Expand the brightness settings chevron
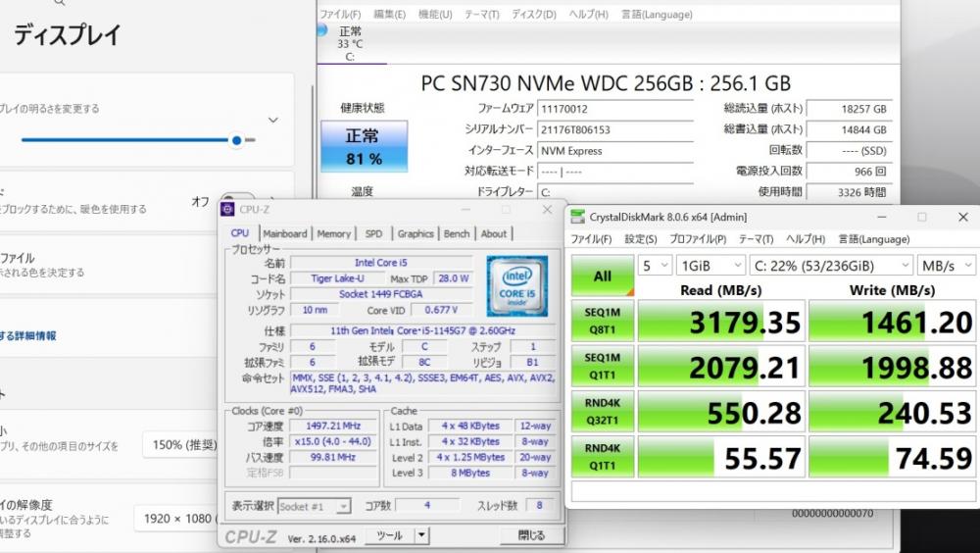Image resolution: width=980 pixels, height=553 pixels. pos(273,120)
